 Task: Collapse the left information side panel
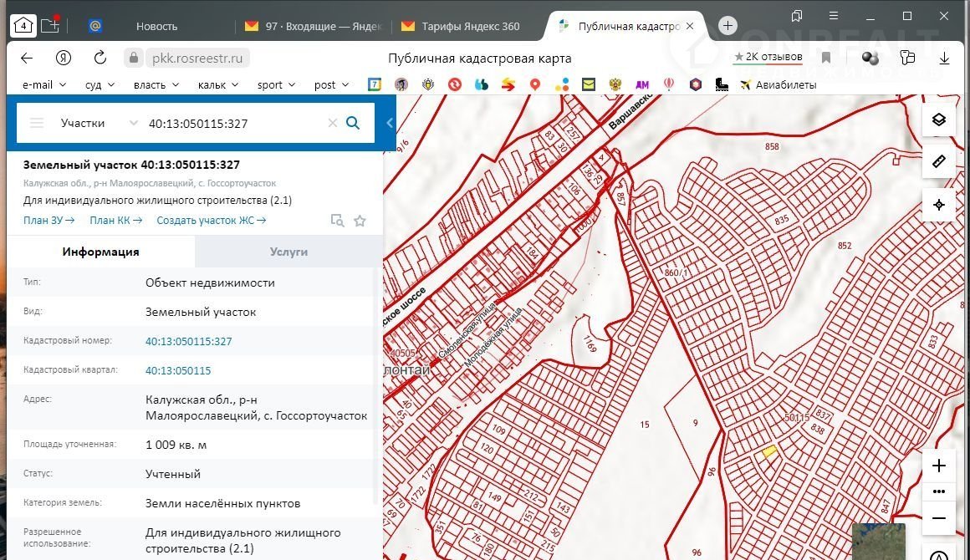click(x=390, y=123)
